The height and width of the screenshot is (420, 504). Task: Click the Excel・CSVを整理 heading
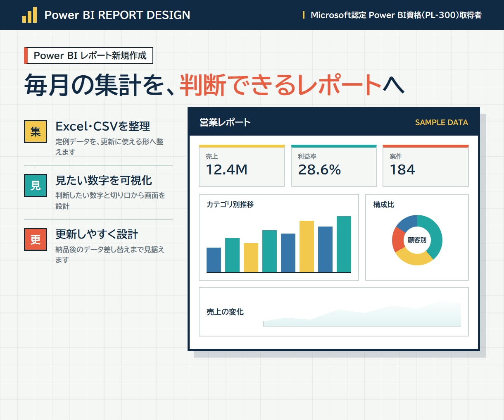[x=103, y=126]
